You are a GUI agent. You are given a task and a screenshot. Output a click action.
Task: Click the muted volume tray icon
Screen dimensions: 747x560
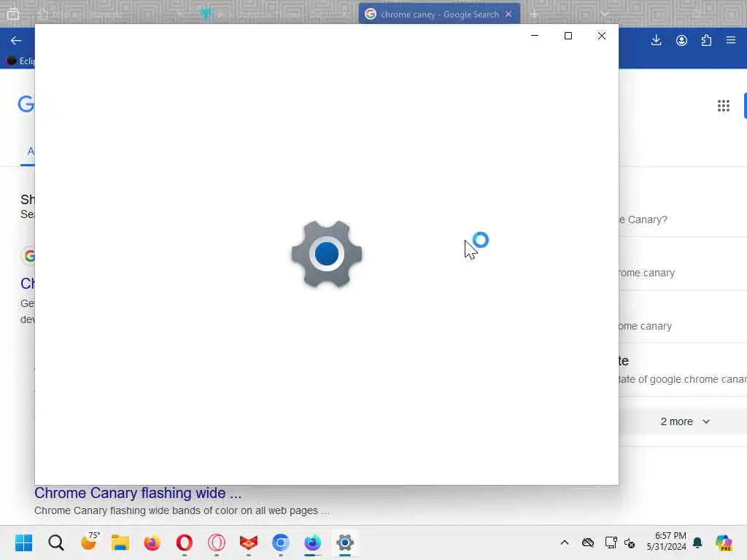(x=630, y=542)
